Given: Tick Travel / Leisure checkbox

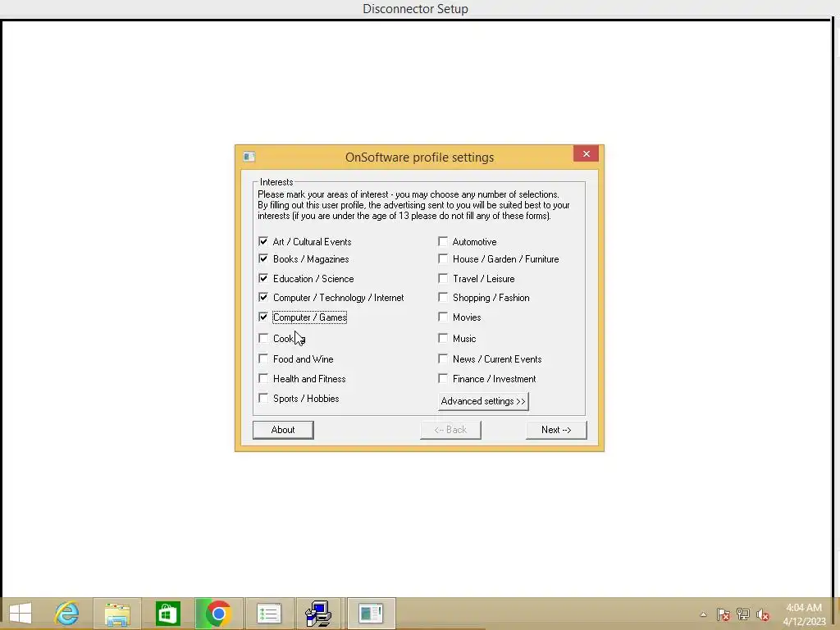Looking at the screenshot, I should tap(443, 279).
